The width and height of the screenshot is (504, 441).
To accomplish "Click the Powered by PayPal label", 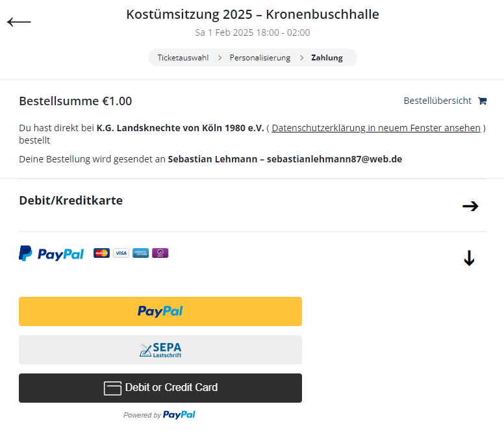I will (160, 415).
